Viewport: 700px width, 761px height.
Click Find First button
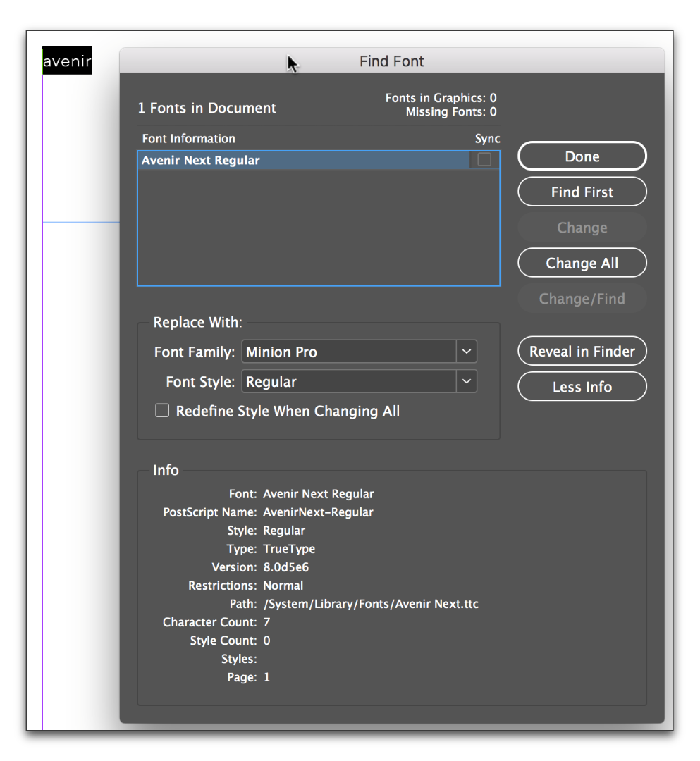click(582, 192)
